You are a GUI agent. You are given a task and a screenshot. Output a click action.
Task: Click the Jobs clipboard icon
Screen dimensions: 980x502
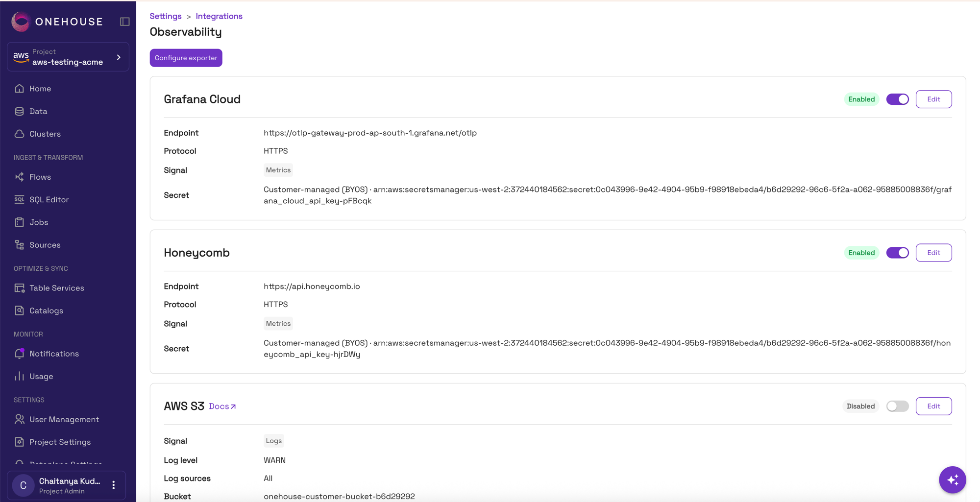tap(20, 222)
